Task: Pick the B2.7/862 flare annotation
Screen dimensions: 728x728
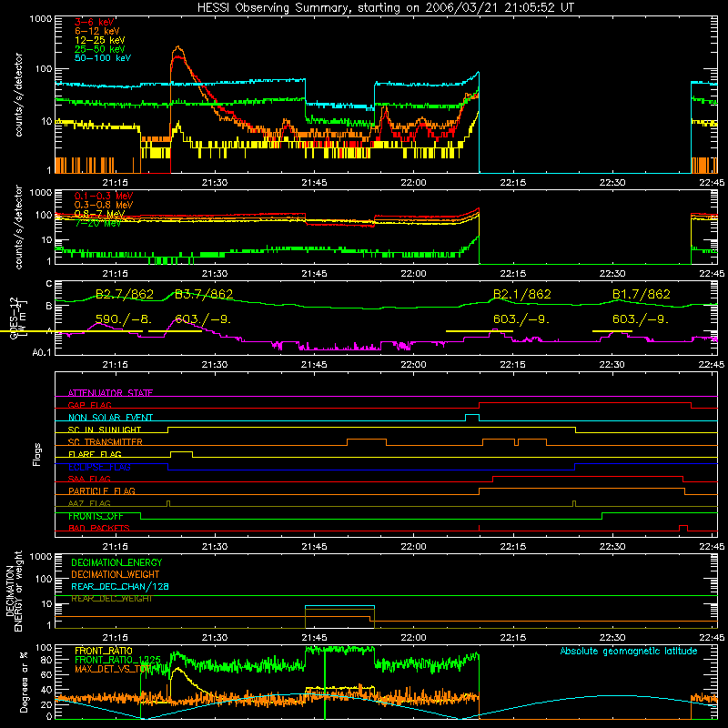Action: click(124, 294)
